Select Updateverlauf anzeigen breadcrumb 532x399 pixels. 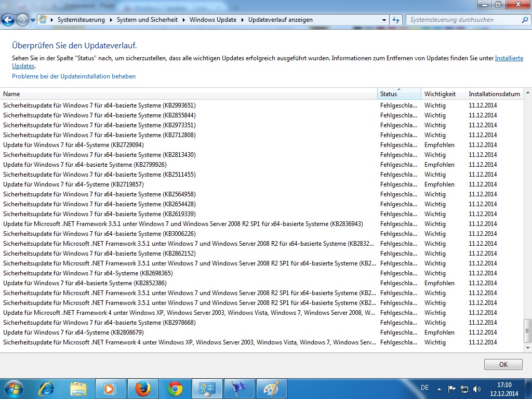(281, 20)
